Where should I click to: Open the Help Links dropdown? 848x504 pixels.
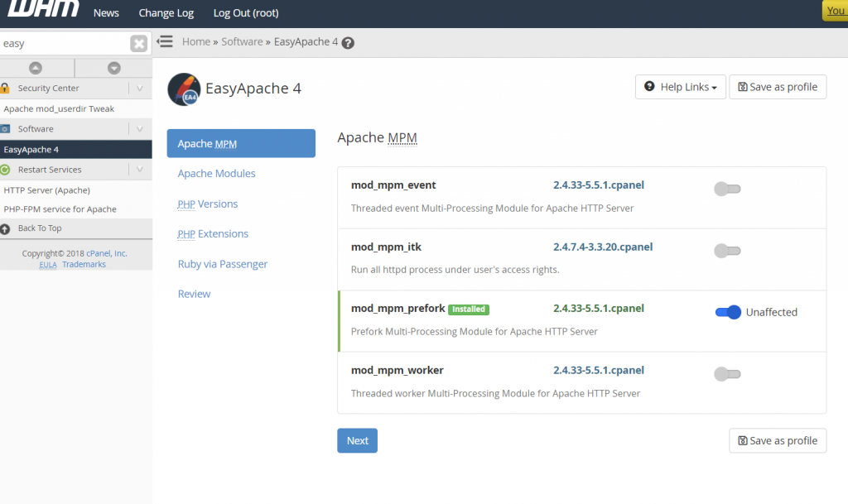(680, 86)
